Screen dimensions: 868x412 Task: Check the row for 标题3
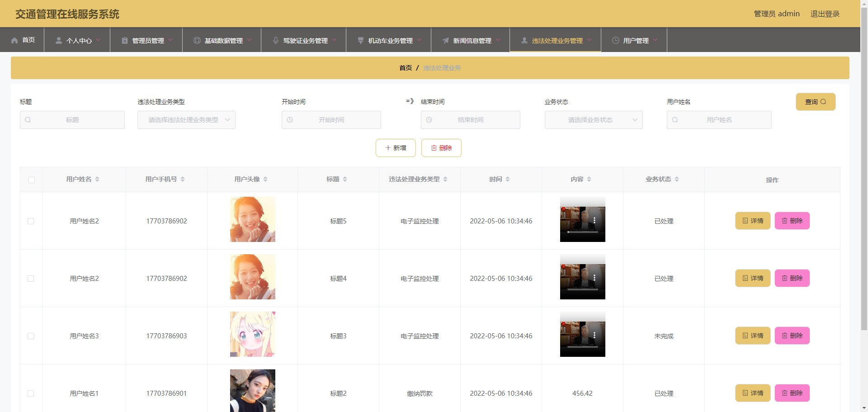pos(31,336)
